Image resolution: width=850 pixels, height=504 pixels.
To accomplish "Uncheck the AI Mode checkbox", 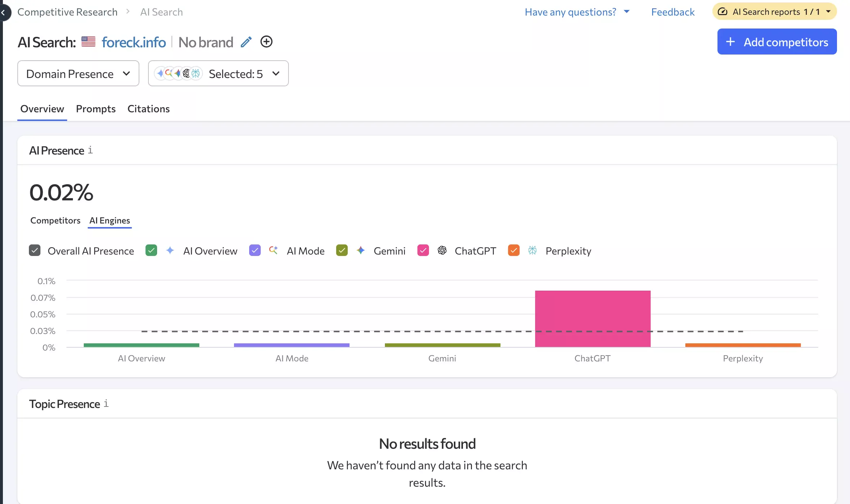I will coord(255,251).
